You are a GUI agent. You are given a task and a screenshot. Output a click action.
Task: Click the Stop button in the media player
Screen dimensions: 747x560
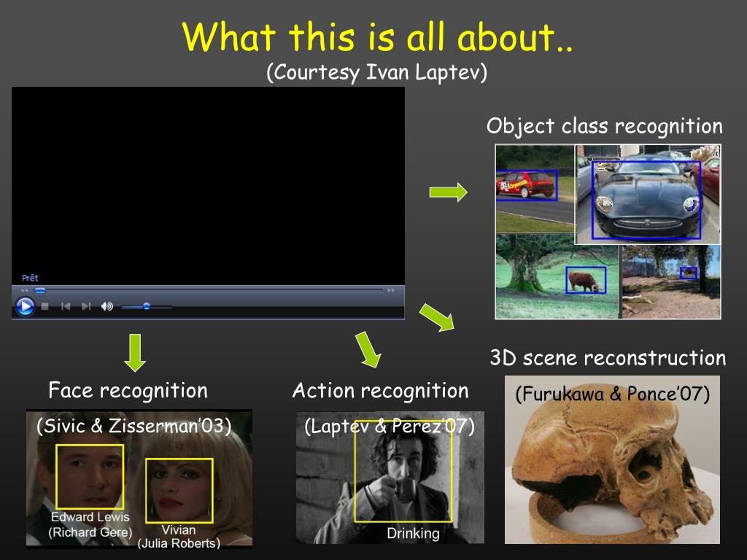[x=44, y=306]
